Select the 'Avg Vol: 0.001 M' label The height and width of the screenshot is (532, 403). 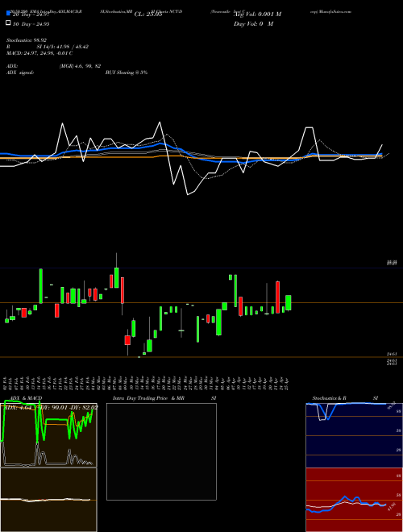(257, 15)
